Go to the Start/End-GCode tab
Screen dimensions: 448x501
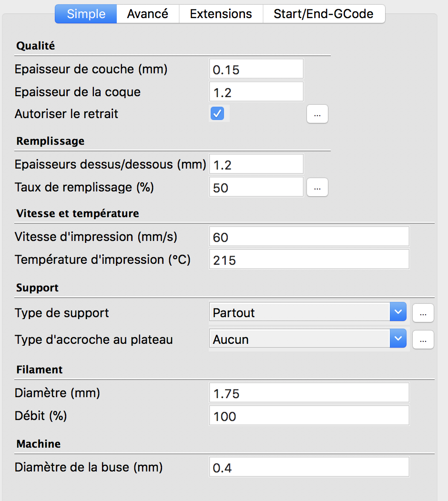(324, 14)
